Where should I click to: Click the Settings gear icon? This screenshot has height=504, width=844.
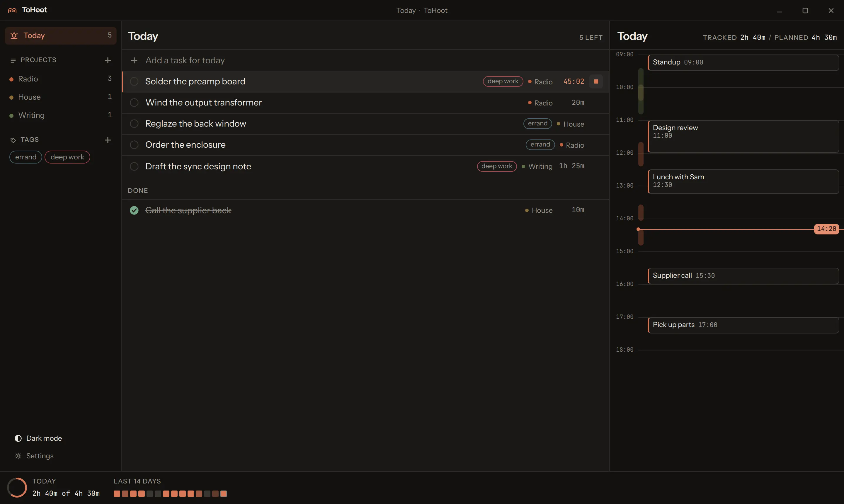(18, 456)
